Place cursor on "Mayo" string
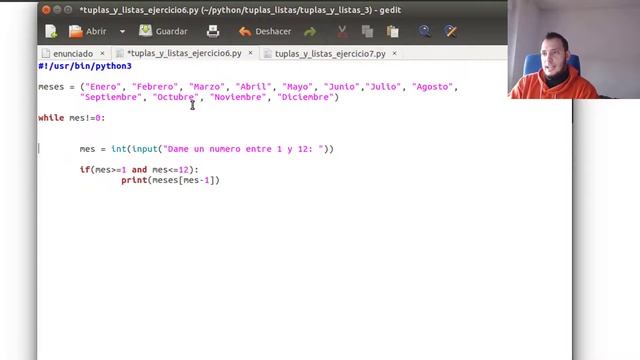 coord(298,87)
